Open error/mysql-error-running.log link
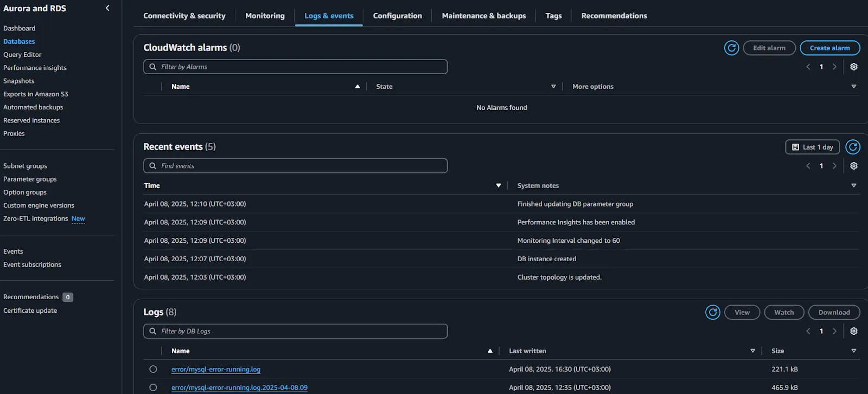The width and height of the screenshot is (868, 394). coord(216,369)
